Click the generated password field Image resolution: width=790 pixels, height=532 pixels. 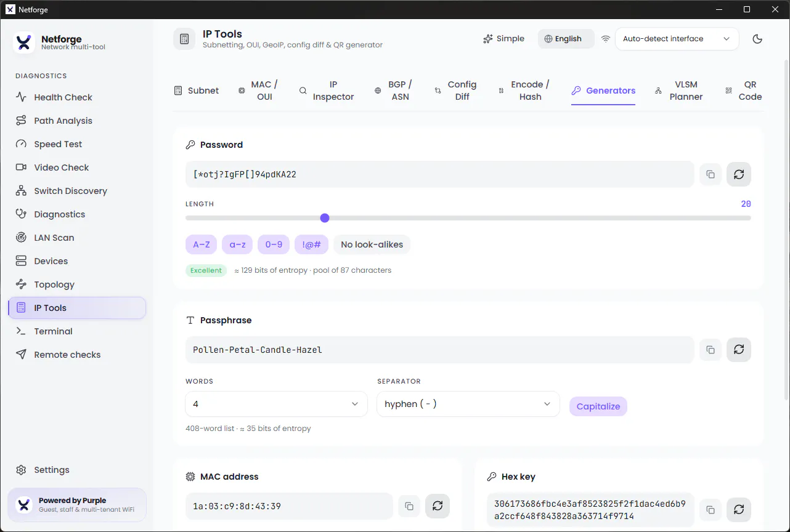tap(439, 174)
